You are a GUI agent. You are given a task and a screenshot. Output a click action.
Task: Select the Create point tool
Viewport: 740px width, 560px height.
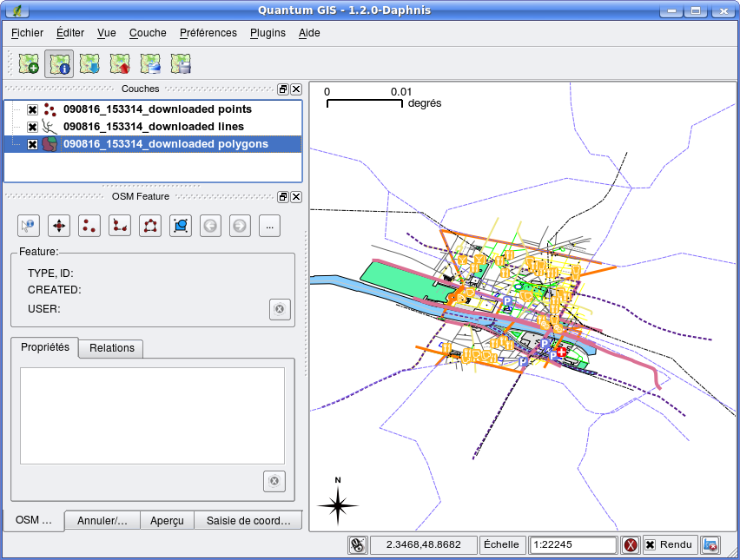click(89, 226)
